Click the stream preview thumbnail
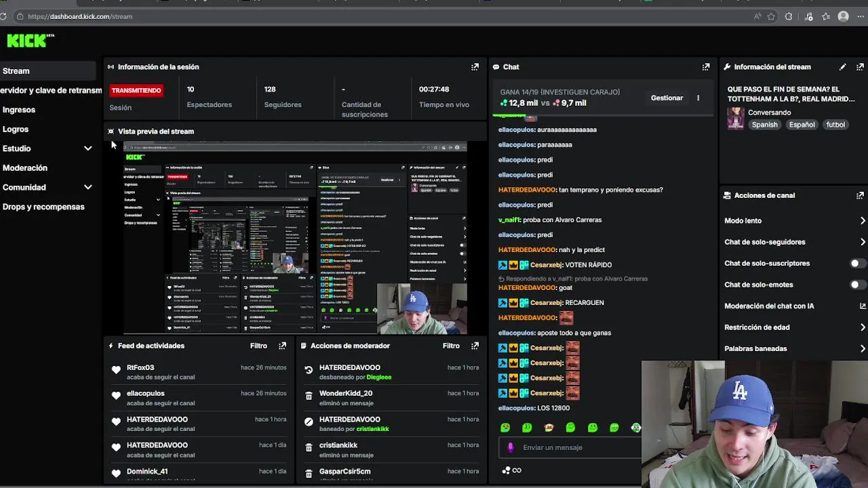Viewport: 868px width, 488px height. pyautogui.click(x=296, y=237)
